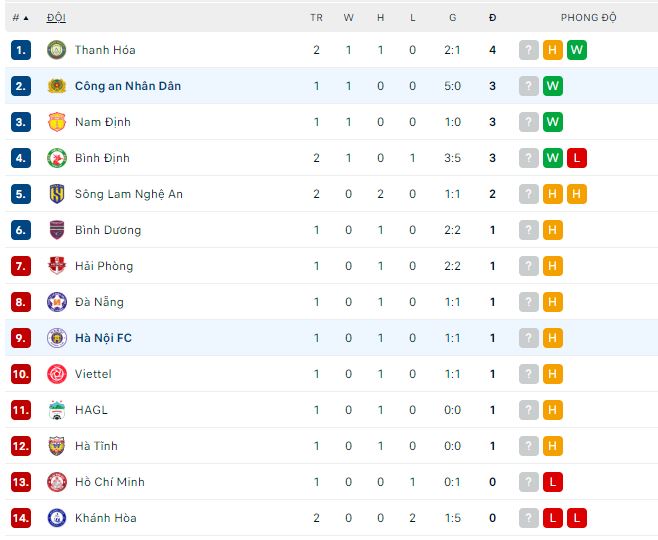Click the Công an Nhân Dân club crest
658x540 pixels.
(56, 86)
